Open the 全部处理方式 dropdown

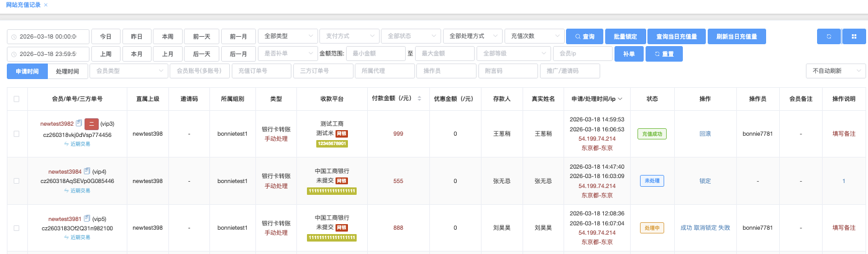point(472,37)
